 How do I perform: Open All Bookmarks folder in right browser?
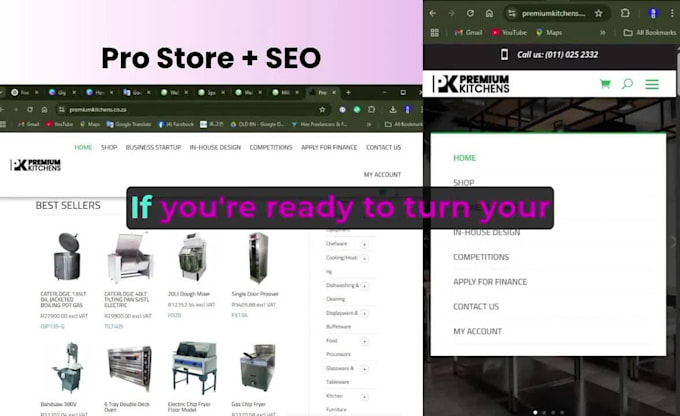(650, 33)
